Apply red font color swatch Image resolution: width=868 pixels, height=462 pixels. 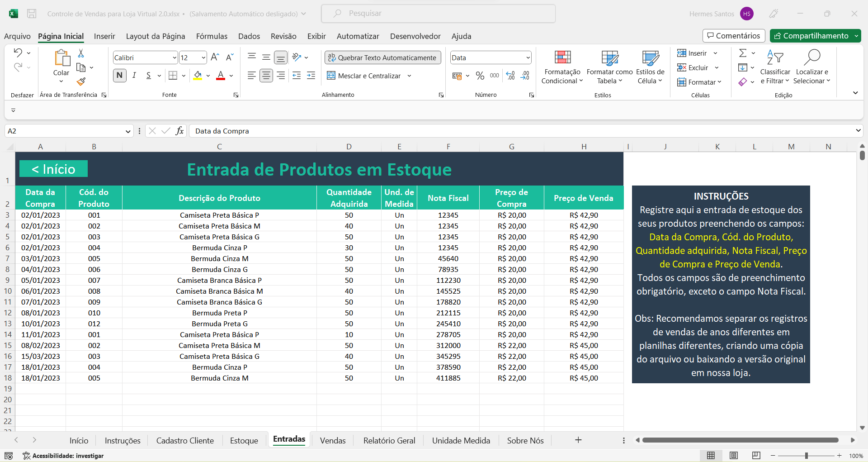pyautogui.click(x=221, y=76)
